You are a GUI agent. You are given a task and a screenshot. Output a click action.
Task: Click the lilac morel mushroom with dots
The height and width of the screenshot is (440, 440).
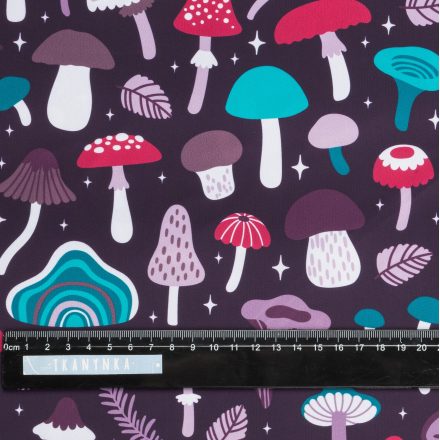pyautogui.click(x=176, y=264)
